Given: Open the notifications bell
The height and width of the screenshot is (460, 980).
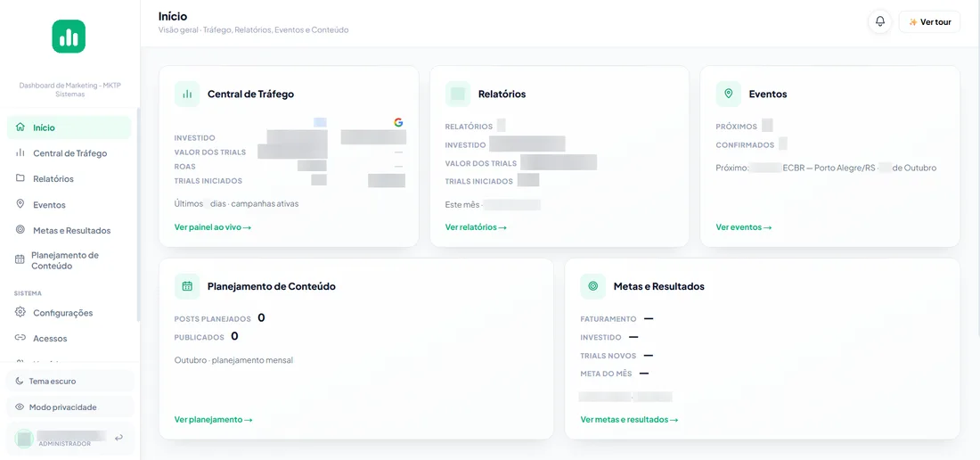Looking at the screenshot, I should click(880, 22).
